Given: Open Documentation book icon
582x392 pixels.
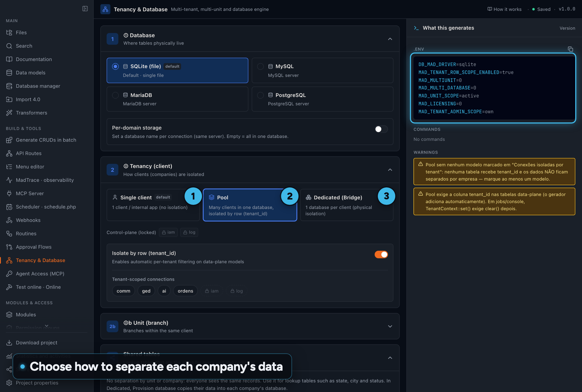Looking at the screenshot, I should (9, 59).
